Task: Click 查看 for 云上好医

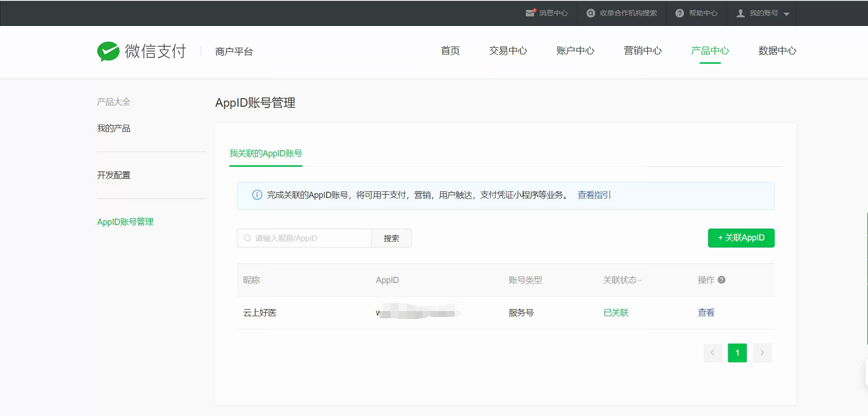Action: pyautogui.click(x=706, y=312)
